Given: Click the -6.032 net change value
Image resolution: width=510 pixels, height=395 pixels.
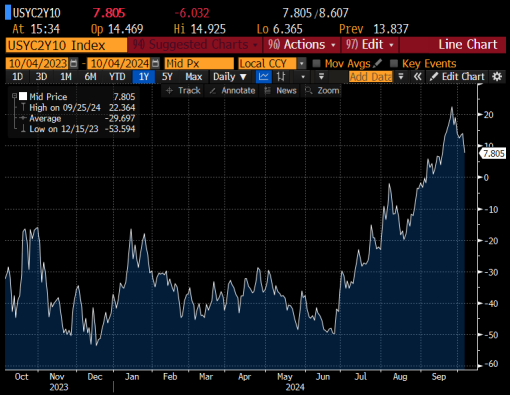Looking at the screenshot, I should click(x=192, y=13).
